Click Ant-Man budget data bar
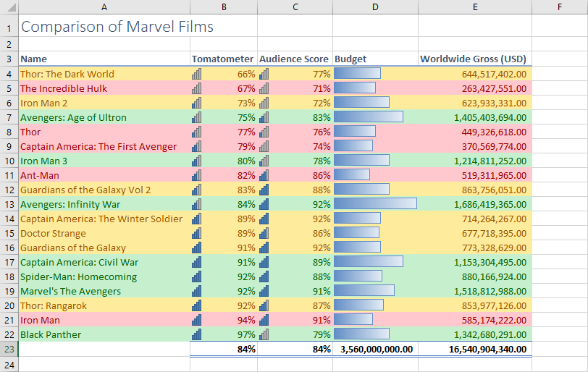This screenshot has width=588, height=372. coord(352,174)
